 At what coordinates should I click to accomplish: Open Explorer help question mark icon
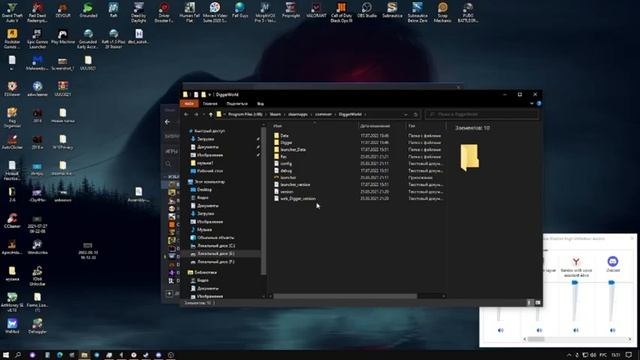point(538,104)
